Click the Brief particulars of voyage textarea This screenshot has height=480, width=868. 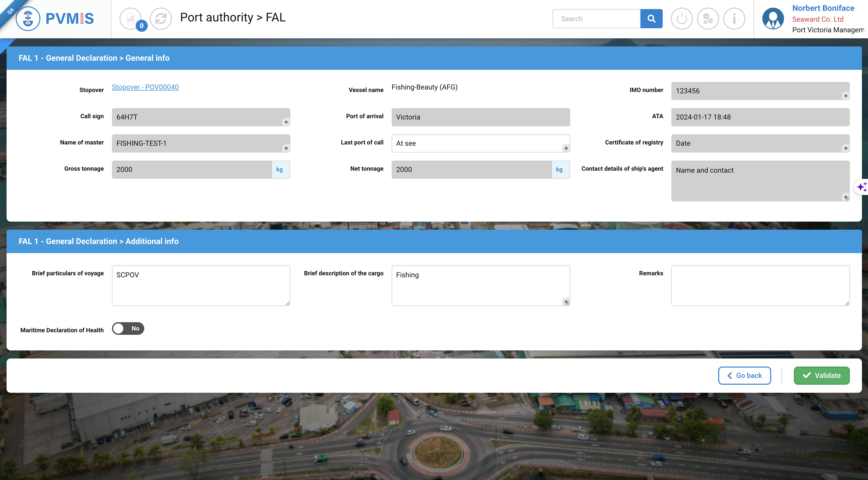coord(201,285)
